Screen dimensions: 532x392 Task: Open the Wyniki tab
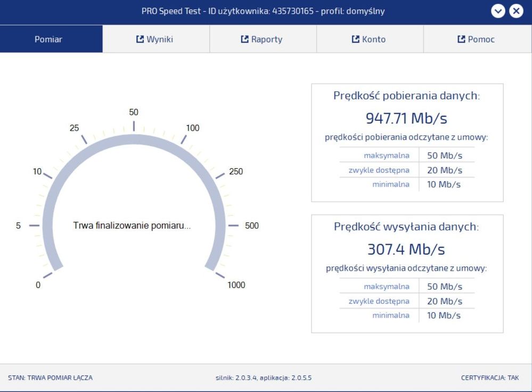tap(155, 38)
